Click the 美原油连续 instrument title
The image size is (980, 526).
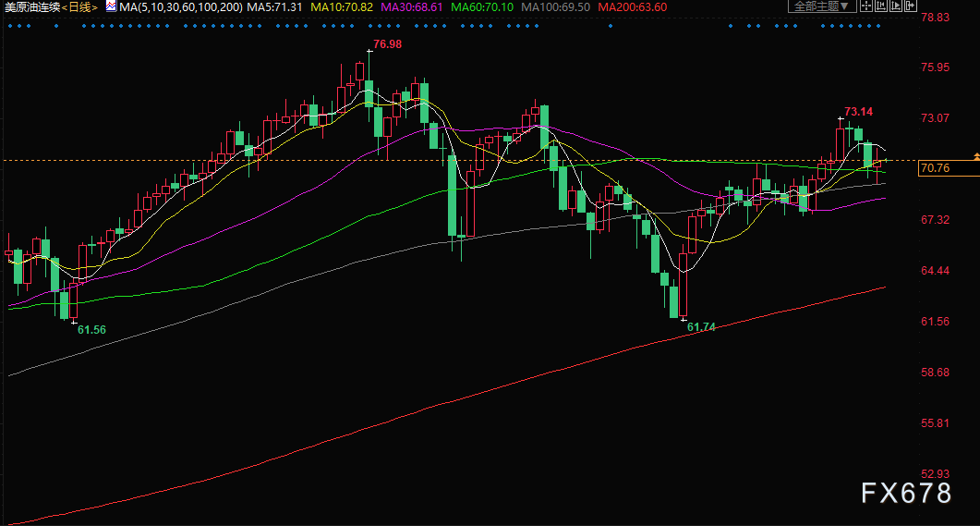pos(32,6)
